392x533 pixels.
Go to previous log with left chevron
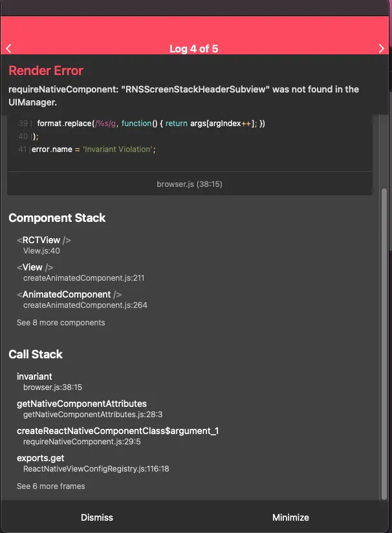[x=8, y=49]
